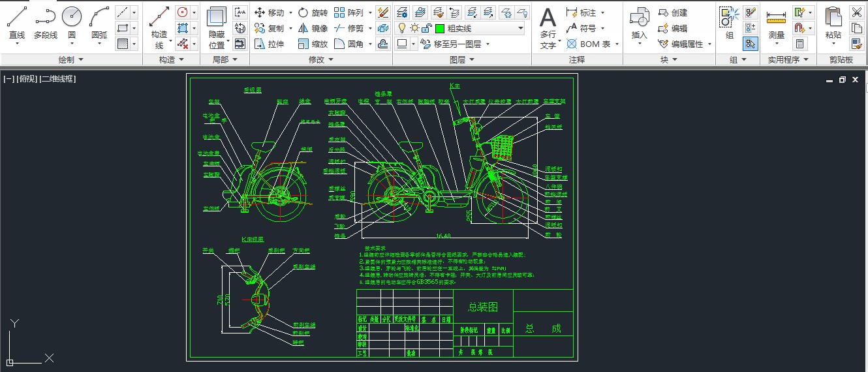Toggle layer freeze sun icon
This screenshot has width=868, height=372.
pos(414,28)
